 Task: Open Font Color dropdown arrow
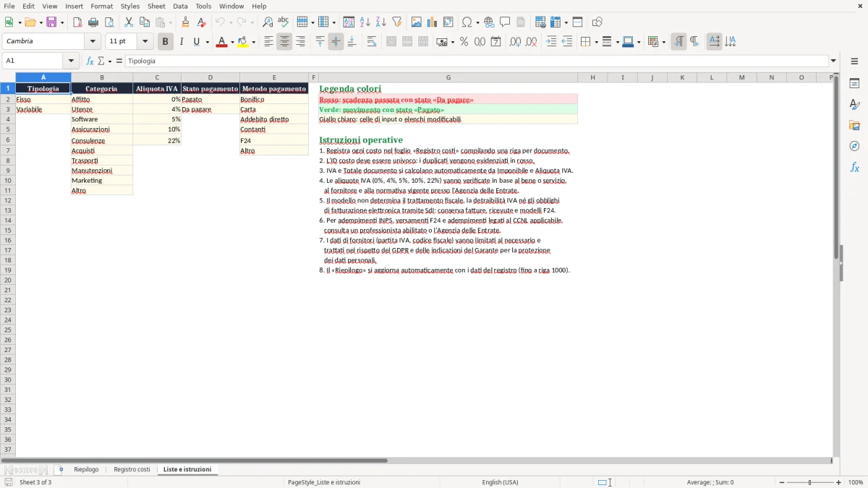(231, 42)
